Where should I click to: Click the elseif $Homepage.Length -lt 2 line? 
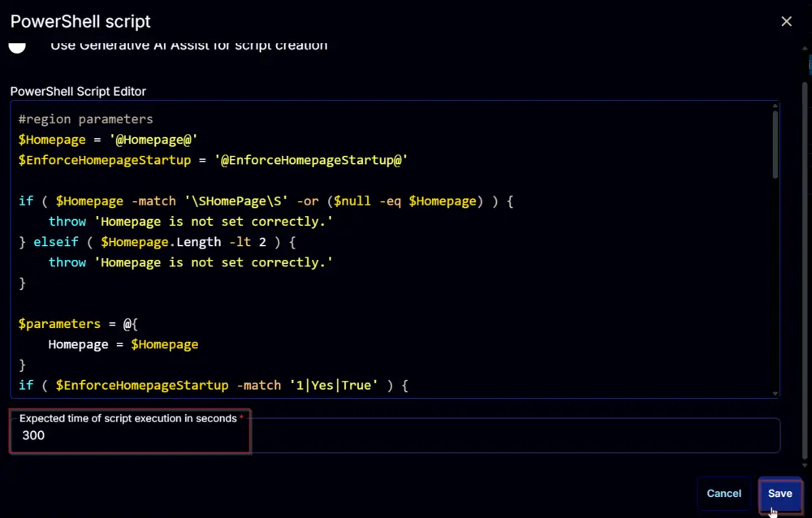[x=157, y=242]
